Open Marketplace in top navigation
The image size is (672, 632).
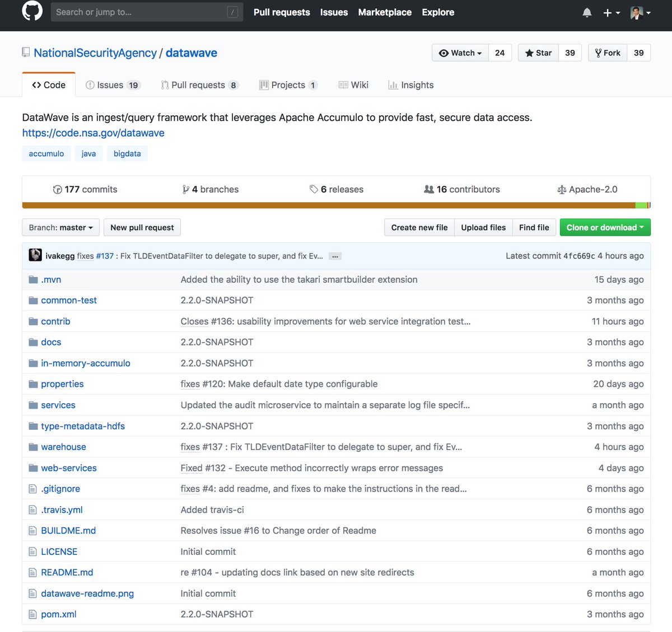pos(385,12)
